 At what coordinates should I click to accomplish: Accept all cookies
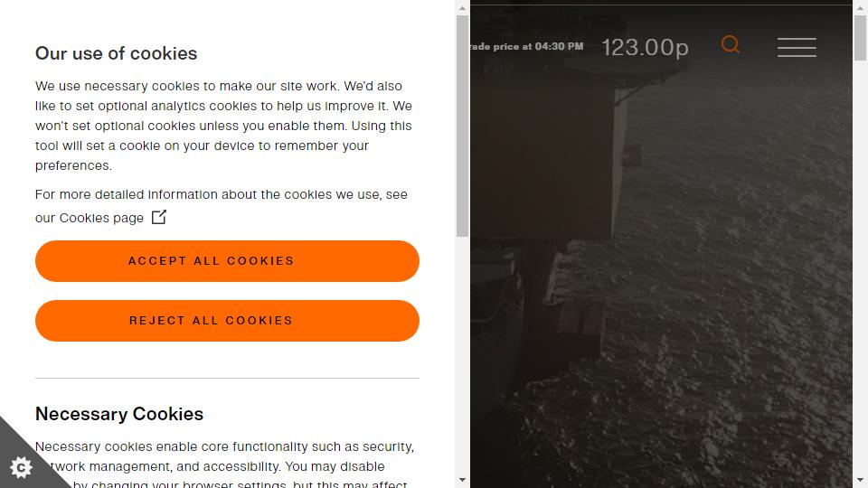227,261
